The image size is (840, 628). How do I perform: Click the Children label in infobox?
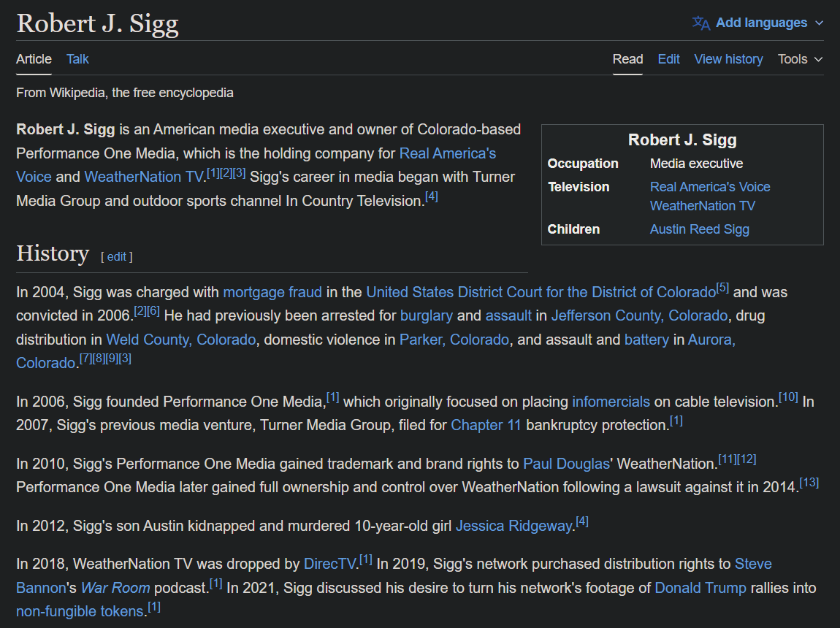pos(573,229)
